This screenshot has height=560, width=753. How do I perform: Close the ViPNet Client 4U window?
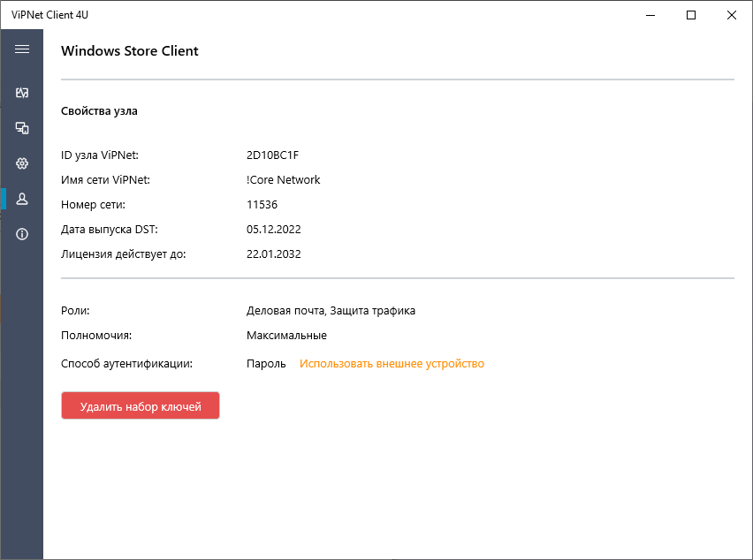(x=732, y=15)
